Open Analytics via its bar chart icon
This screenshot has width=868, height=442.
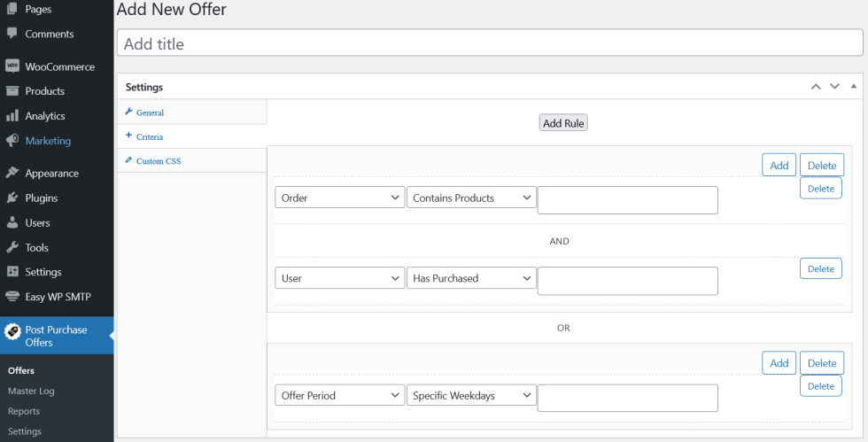coord(12,116)
